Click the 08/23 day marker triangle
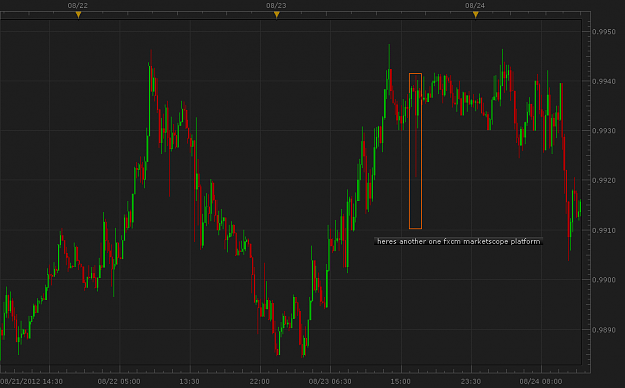The height and width of the screenshot is (388, 625). click(277, 15)
